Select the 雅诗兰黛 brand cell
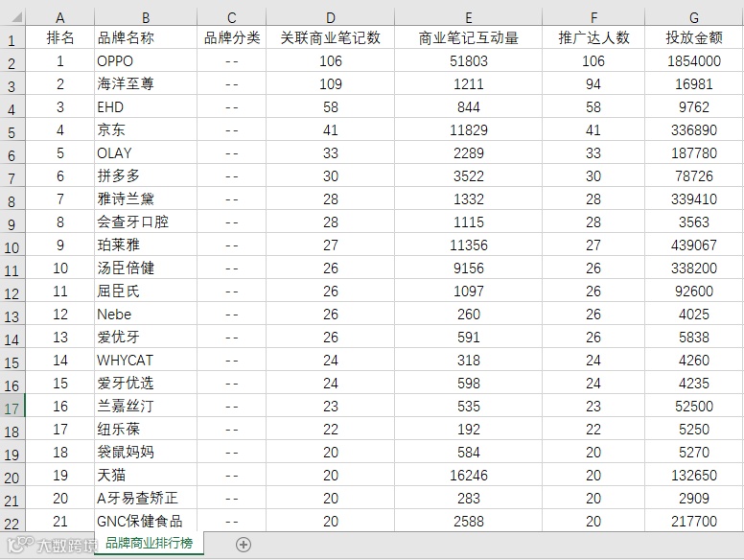This screenshot has width=744, height=560. (146, 198)
